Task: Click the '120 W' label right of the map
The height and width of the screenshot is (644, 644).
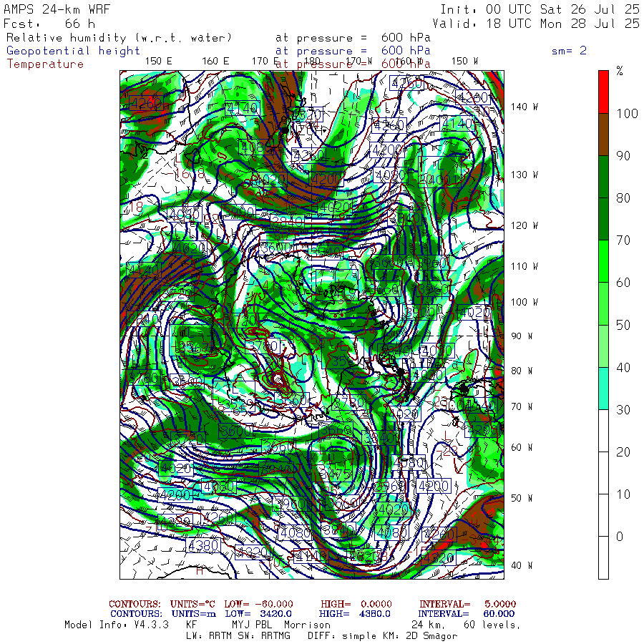Action: click(524, 225)
